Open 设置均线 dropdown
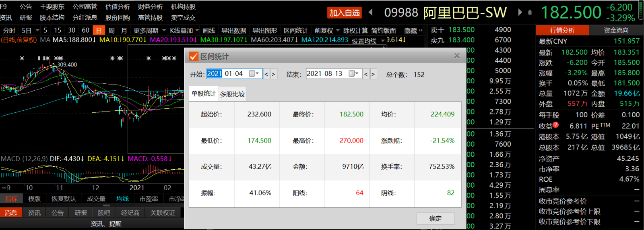644x230 pixels. (x=368, y=41)
